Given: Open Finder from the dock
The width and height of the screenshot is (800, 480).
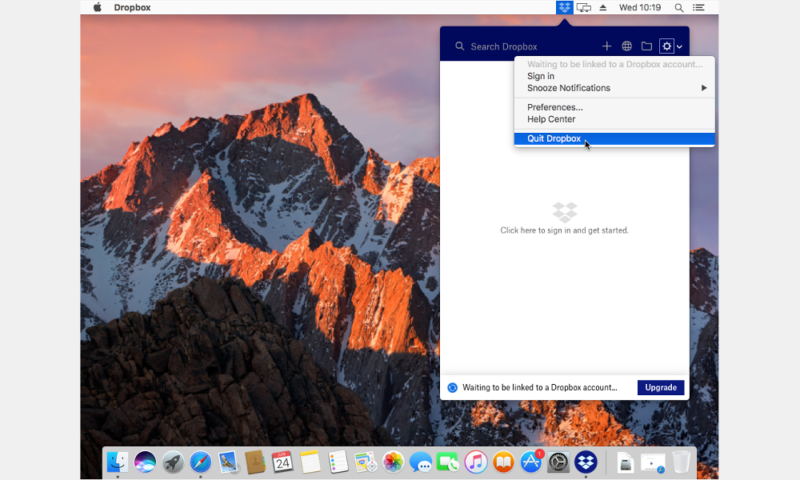Looking at the screenshot, I should (x=118, y=463).
